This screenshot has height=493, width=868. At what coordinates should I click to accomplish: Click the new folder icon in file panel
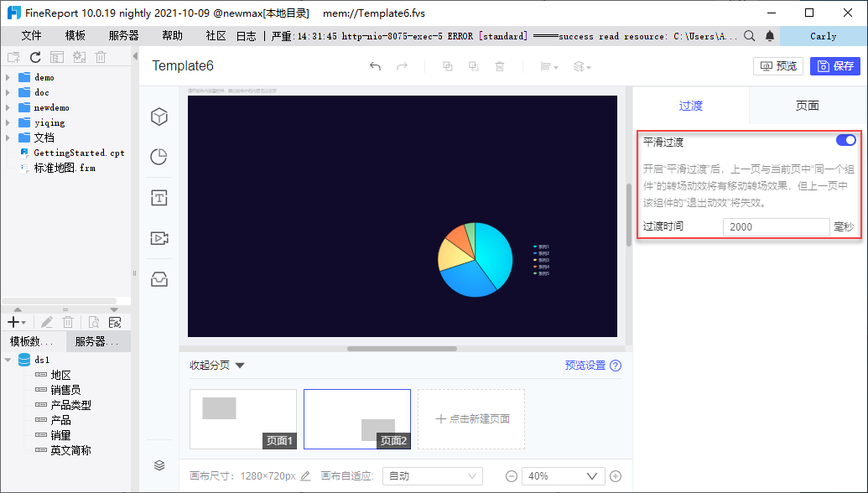pos(13,57)
